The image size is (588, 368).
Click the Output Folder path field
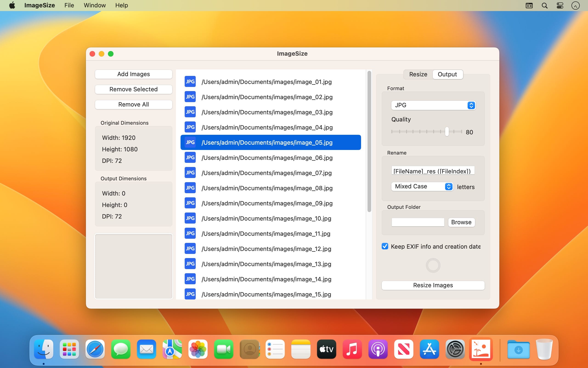418,222
